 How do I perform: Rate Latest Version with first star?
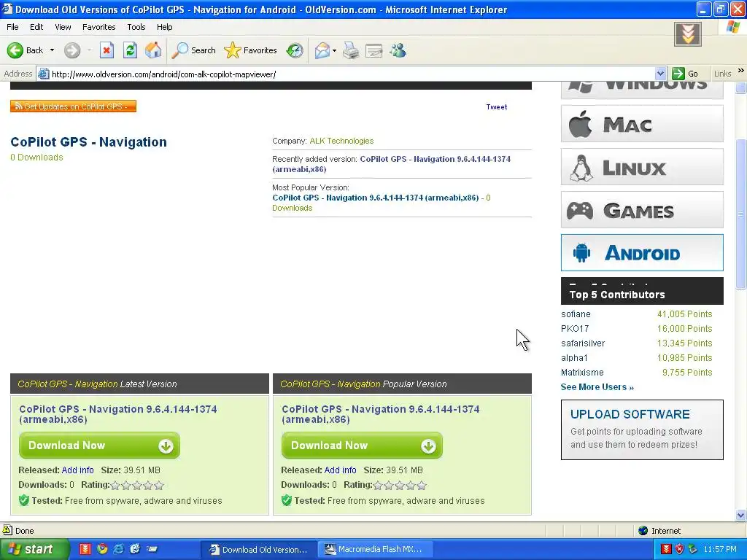[x=115, y=486]
